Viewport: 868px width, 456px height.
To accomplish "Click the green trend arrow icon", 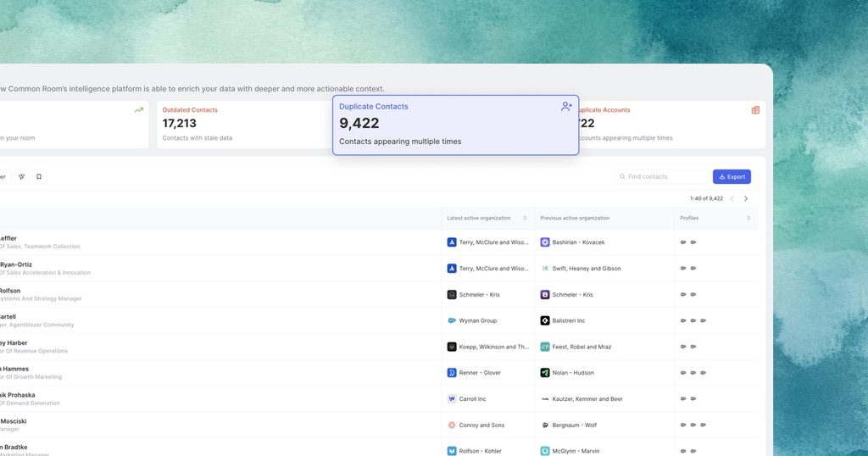I will [x=139, y=110].
